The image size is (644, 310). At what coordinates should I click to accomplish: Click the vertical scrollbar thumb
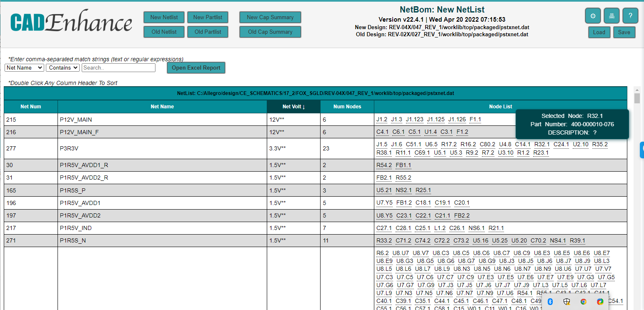637,98
